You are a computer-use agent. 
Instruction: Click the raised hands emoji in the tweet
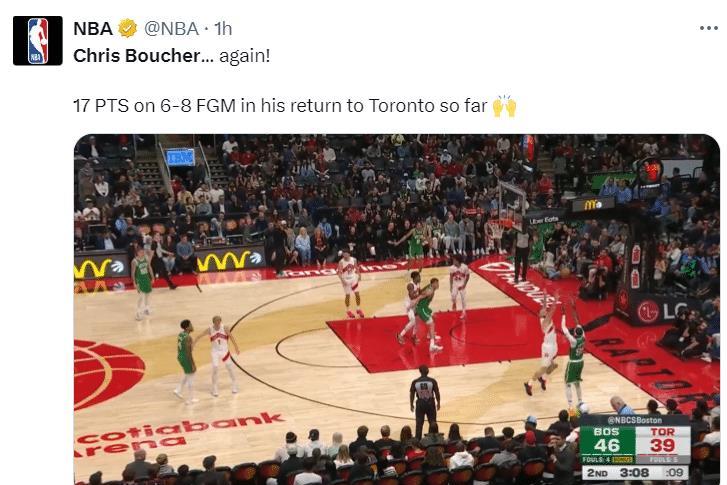(504, 106)
